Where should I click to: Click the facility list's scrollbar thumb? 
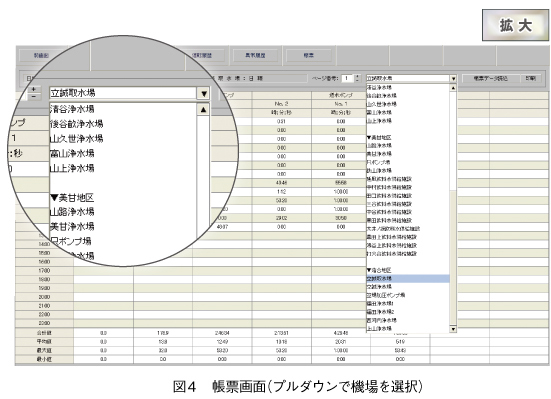coord(453,257)
